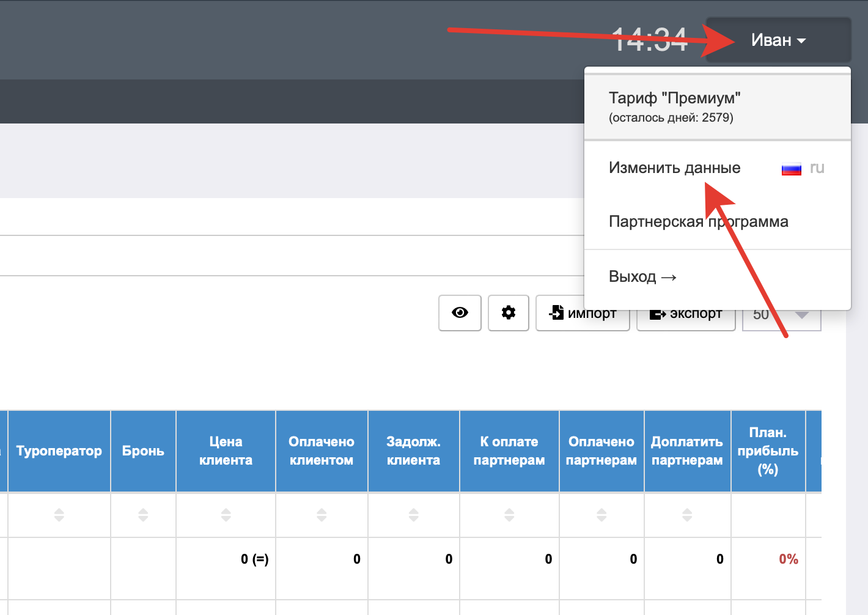The height and width of the screenshot is (615, 868).
Task: Open table settings gear button
Action: (x=509, y=313)
